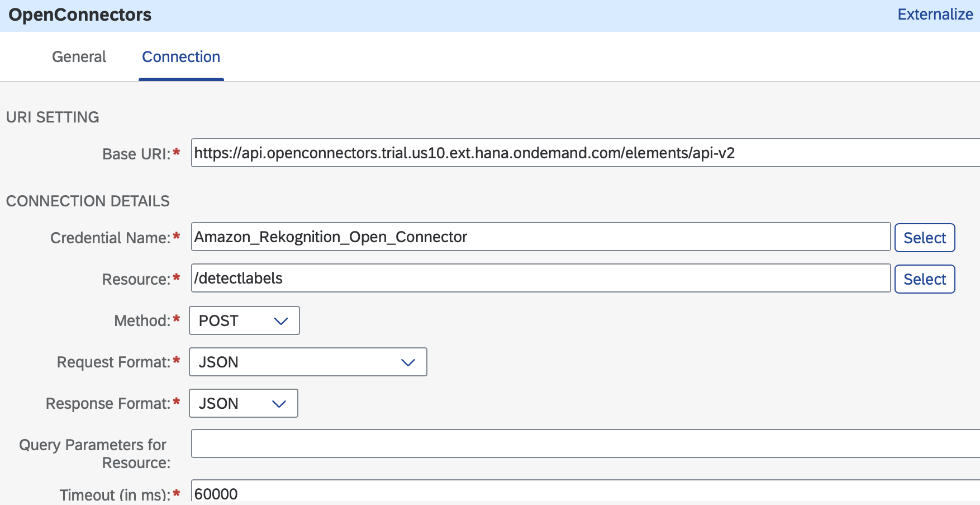Click into the Credential Name text box
The width and height of the screenshot is (980, 505).
[x=540, y=237]
